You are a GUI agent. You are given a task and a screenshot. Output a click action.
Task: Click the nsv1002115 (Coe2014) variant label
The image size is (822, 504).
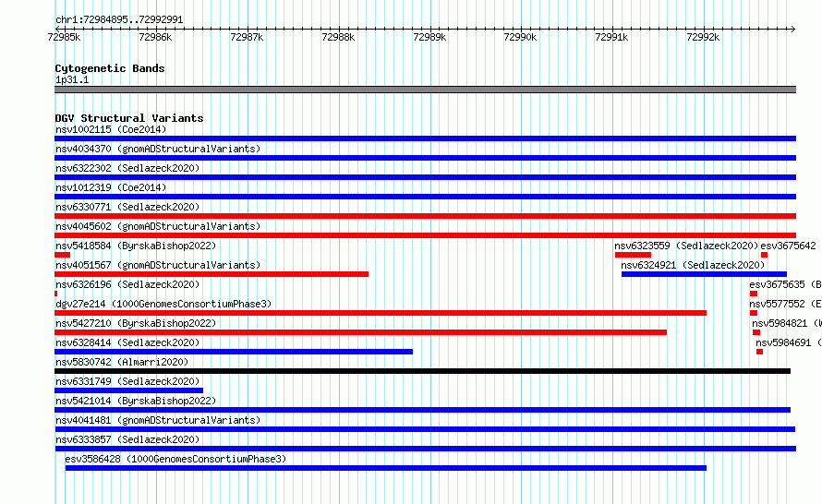(111, 129)
